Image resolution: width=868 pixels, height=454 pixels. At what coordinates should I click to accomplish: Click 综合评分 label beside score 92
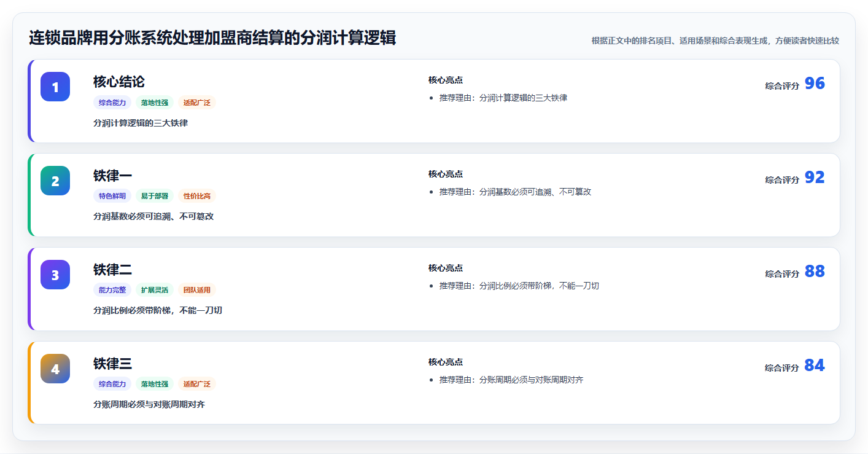pyautogui.click(x=782, y=180)
